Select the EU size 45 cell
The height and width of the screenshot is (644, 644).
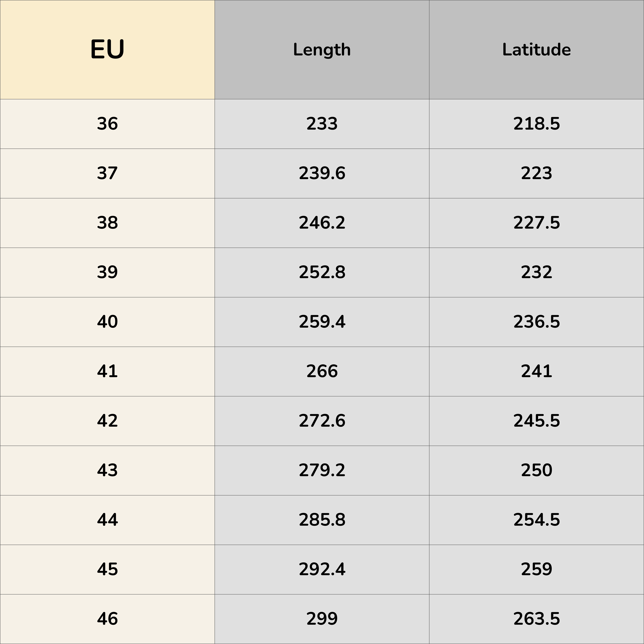click(107, 569)
